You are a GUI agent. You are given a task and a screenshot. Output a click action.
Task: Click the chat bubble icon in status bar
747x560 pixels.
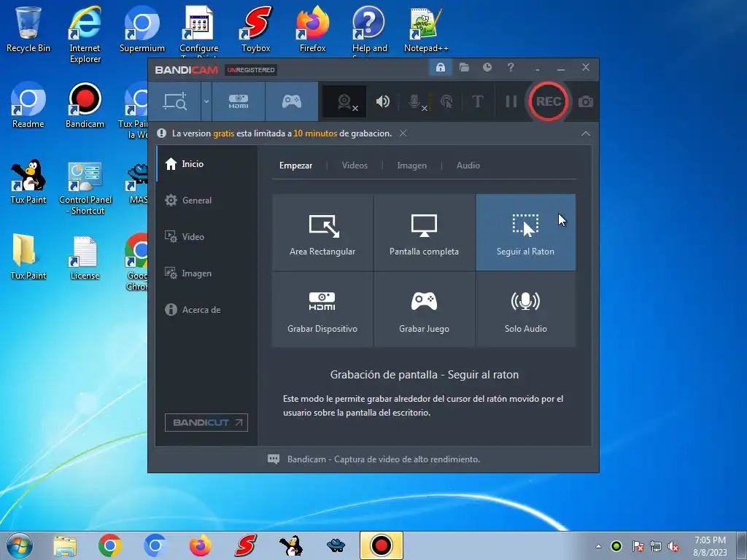pyautogui.click(x=274, y=459)
